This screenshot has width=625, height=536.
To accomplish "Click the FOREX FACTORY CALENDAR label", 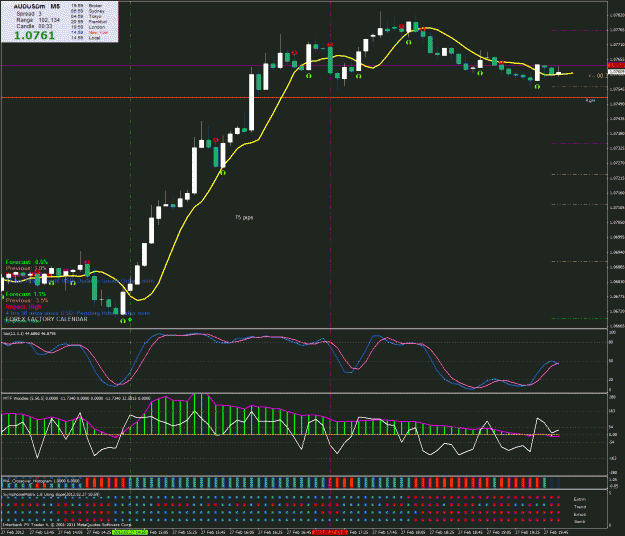I will pyautogui.click(x=46, y=319).
